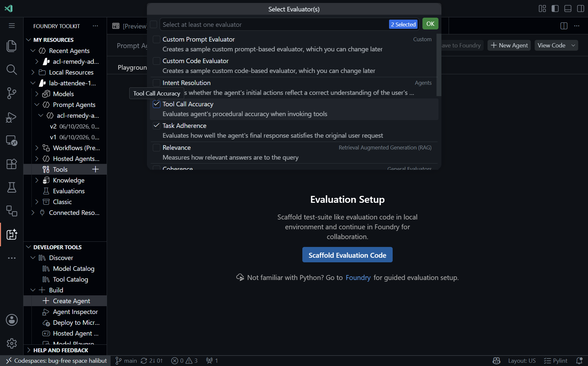Viewport: 588px width, 366px height.
Task: Open notifications bell in status bar
Action: click(x=579, y=360)
